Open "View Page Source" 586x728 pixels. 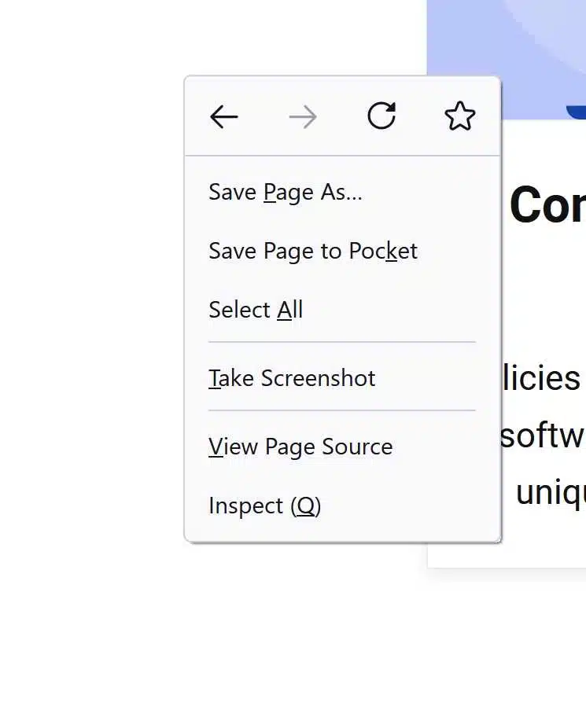[x=300, y=447]
